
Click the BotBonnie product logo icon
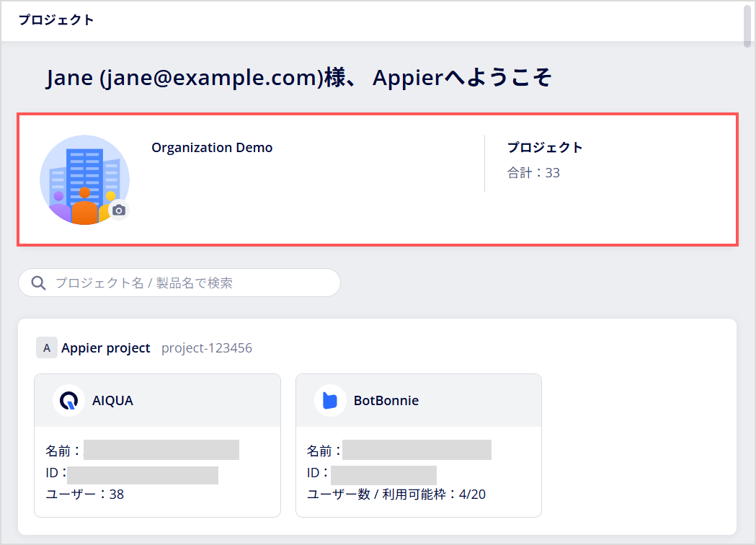tap(330, 400)
